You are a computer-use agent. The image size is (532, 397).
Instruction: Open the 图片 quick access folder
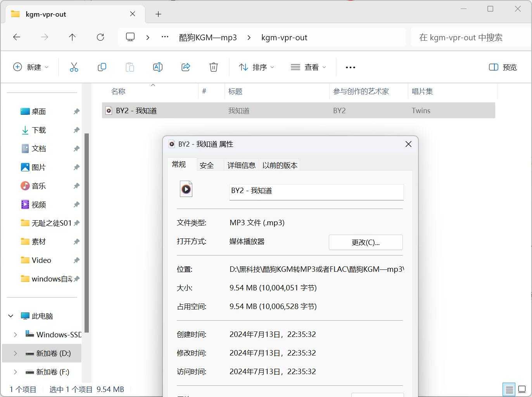[x=39, y=167]
